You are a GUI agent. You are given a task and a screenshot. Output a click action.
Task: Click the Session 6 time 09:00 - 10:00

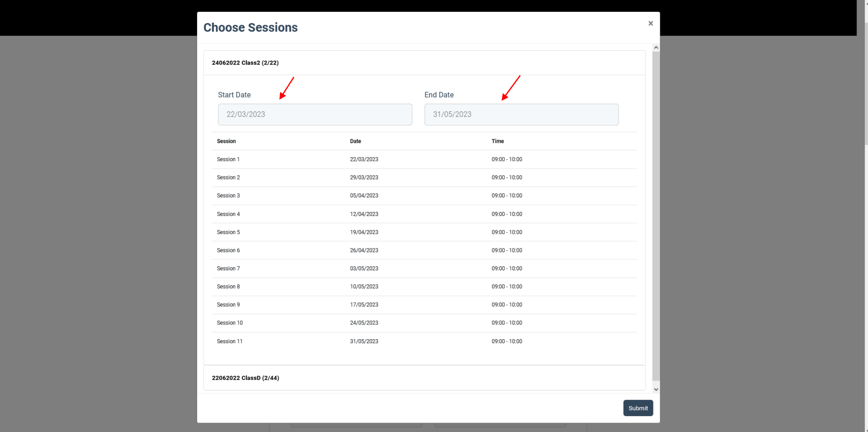(x=507, y=250)
